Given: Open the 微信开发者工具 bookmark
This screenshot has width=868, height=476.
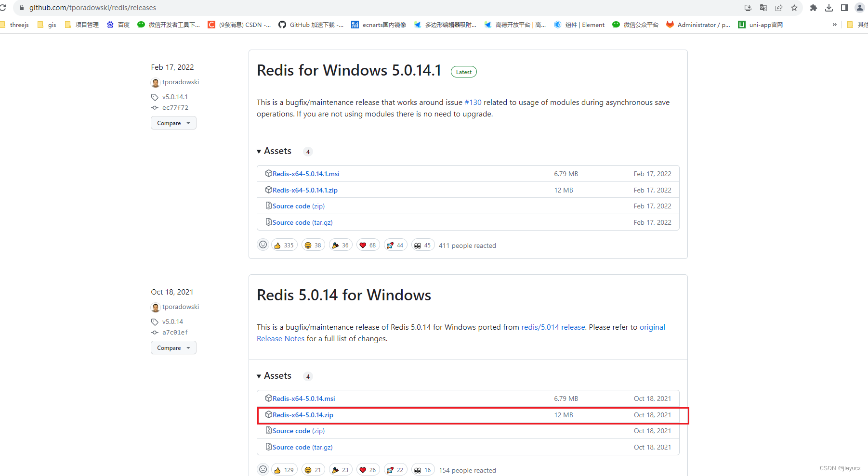Looking at the screenshot, I should [x=169, y=25].
